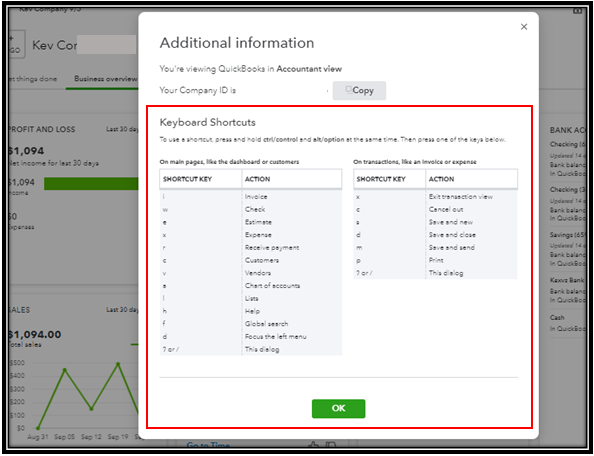This screenshot has height=456, width=594.
Task: Switch to the Business overview tab
Action: point(105,79)
